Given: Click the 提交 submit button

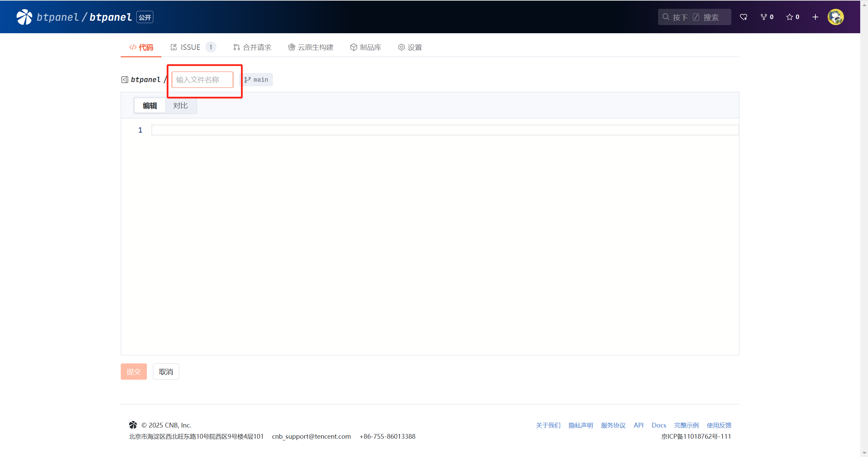Looking at the screenshot, I should [134, 372].
